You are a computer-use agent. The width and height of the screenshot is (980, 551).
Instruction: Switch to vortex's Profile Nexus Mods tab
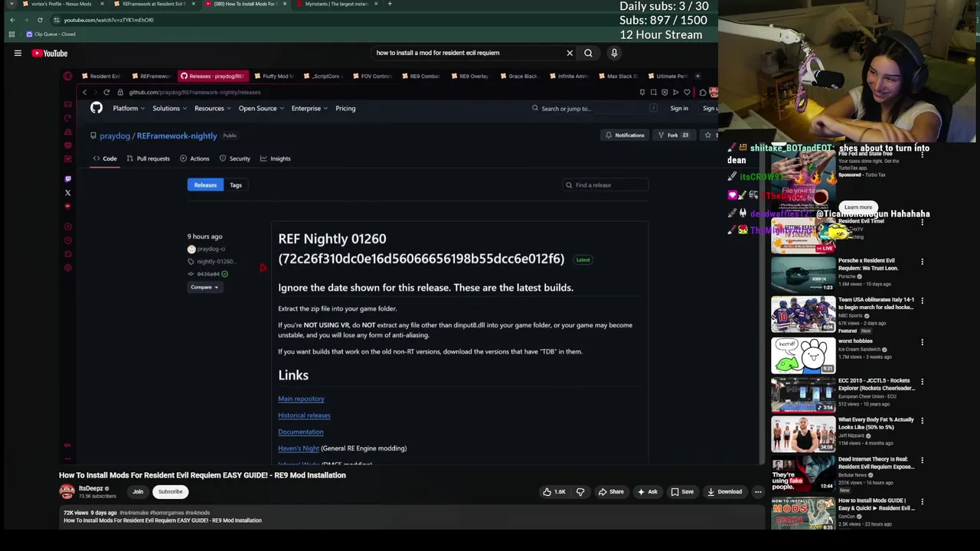coord(61,4)
